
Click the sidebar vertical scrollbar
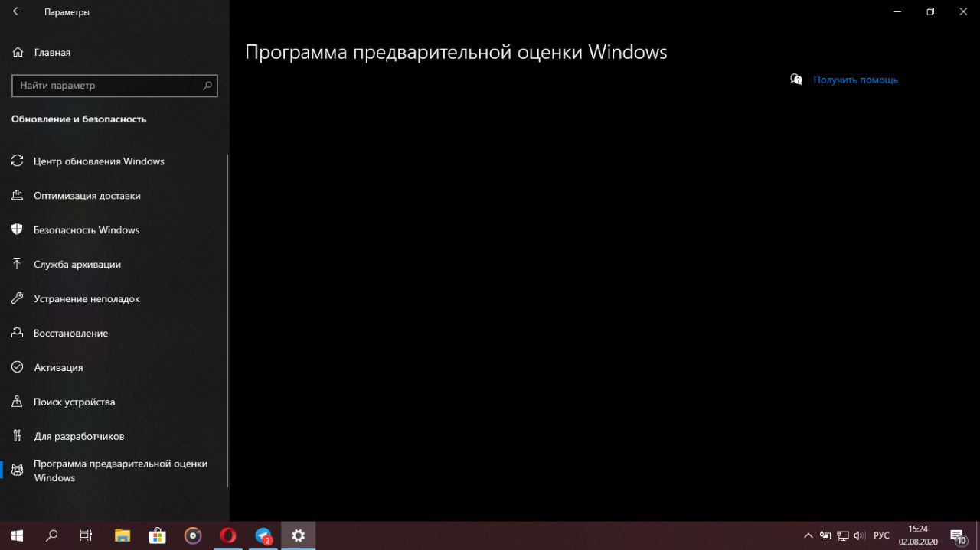(x=227, y=320)
